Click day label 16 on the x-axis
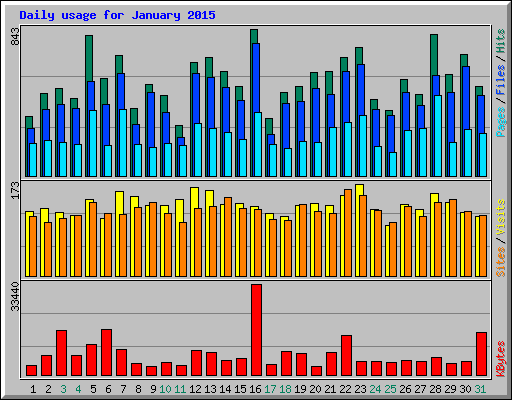This screenshot has width=512, height=400. 255,389
